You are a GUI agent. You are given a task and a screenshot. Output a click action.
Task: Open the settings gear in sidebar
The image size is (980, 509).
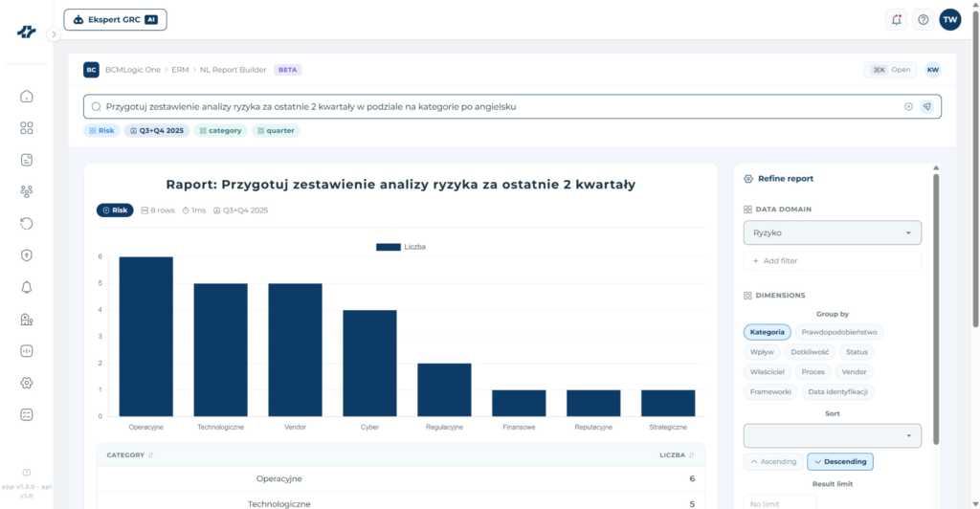point(26,383)
